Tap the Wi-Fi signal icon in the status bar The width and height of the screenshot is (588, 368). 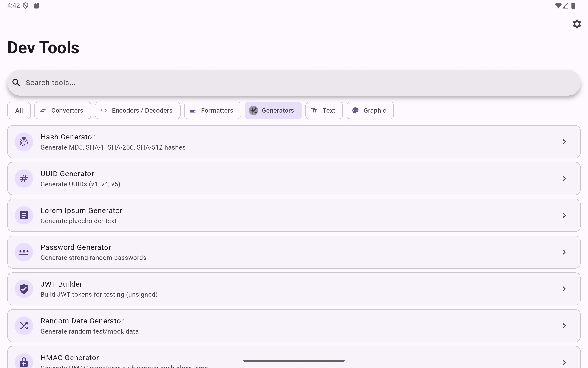click(558, 5)
